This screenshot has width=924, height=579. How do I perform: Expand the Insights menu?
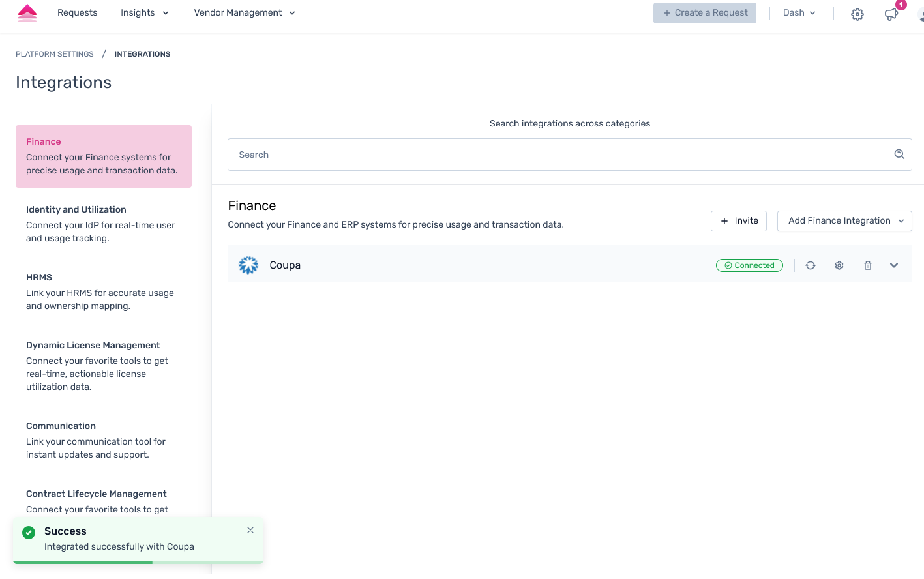click(x=144, y=13)
